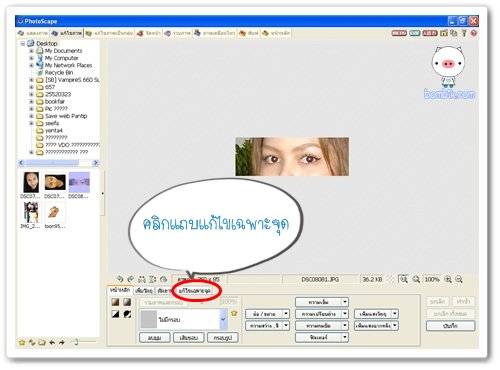This screenshot has height=370, width=500.
Task: Click the undo button top of right panel
Action: [x=438, y=301]
